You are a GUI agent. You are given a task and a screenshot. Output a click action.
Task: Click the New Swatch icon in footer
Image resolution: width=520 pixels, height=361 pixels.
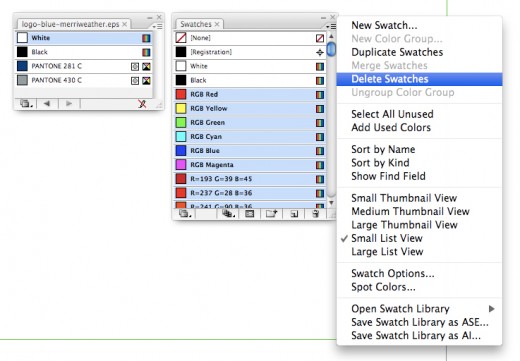(x=294, y=214)
